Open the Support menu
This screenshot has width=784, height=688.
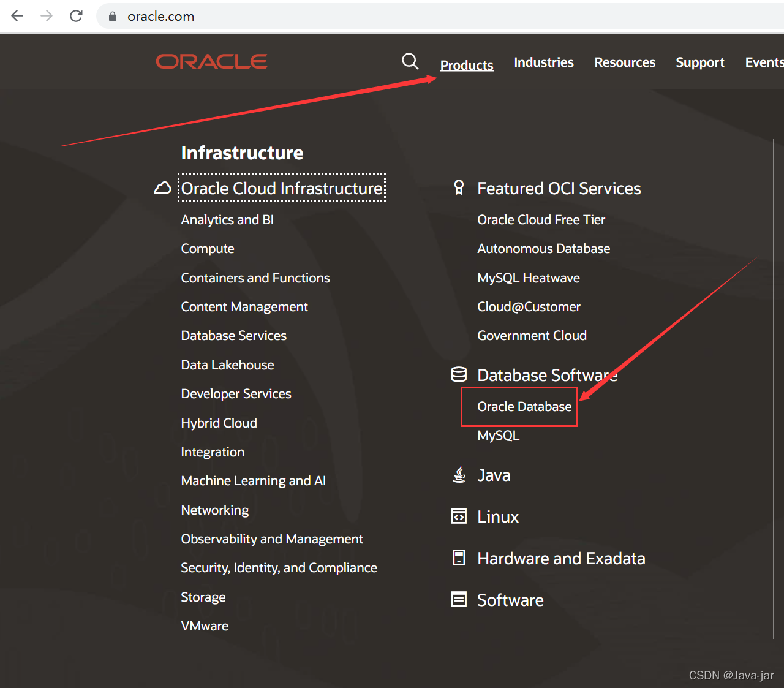point(699,62)
